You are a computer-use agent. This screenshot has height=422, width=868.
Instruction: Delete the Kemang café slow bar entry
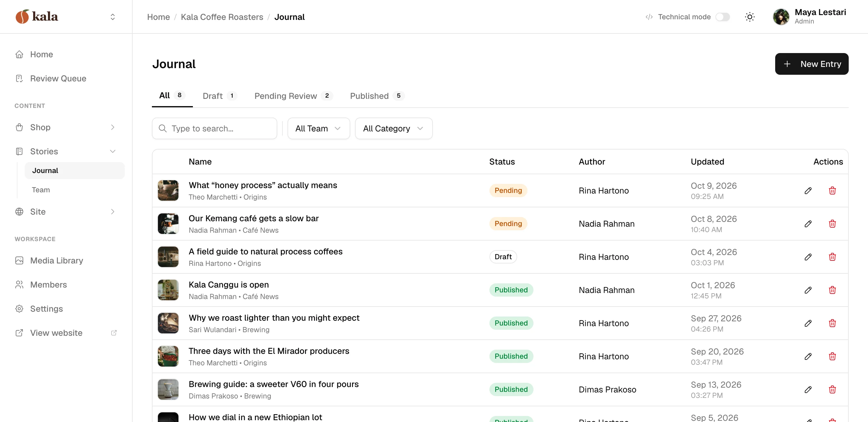[x=832, y=224]
